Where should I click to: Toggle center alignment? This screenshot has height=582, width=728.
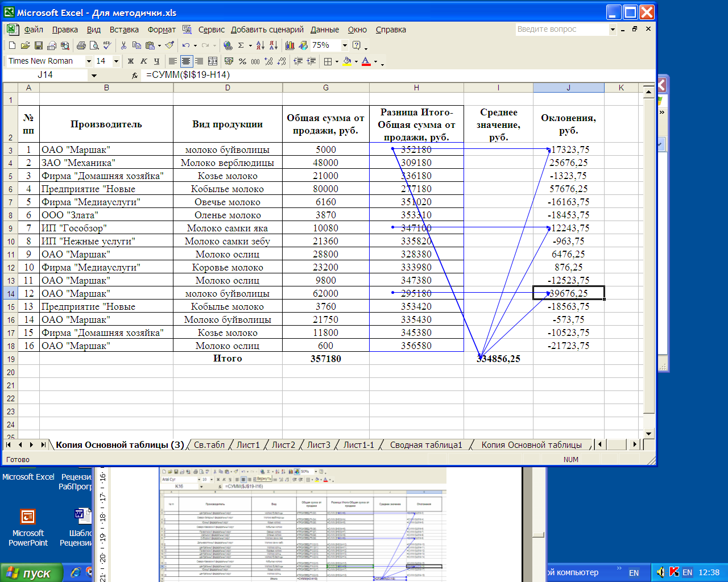pyautogui.click(x=187, y=61)
